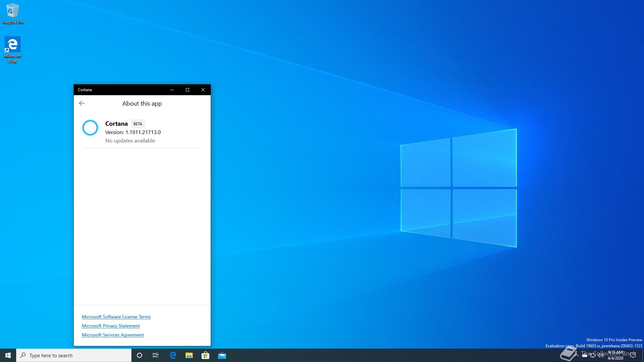Open File Explorer from the taskbar
644x362 pixels.
pos(189,355)
